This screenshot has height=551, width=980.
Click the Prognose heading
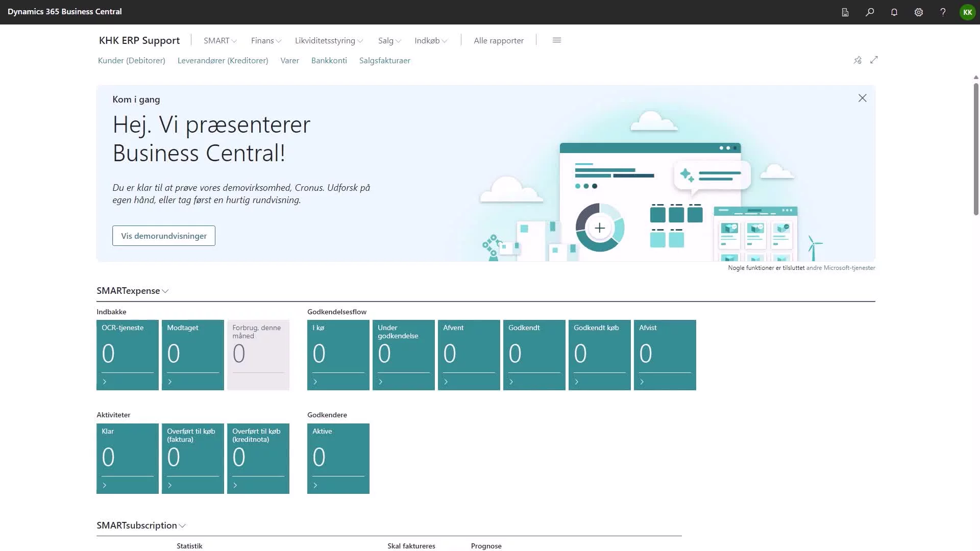point(486,546)
